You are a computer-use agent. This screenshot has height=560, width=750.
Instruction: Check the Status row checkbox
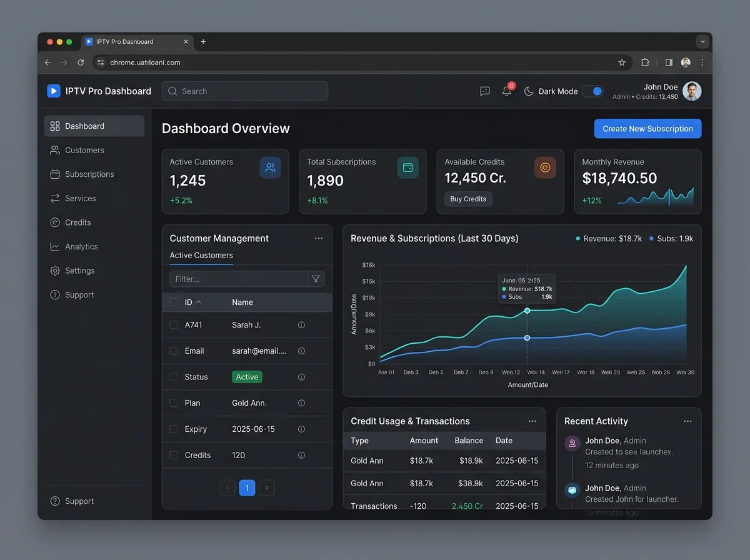[x=174, y=377]
